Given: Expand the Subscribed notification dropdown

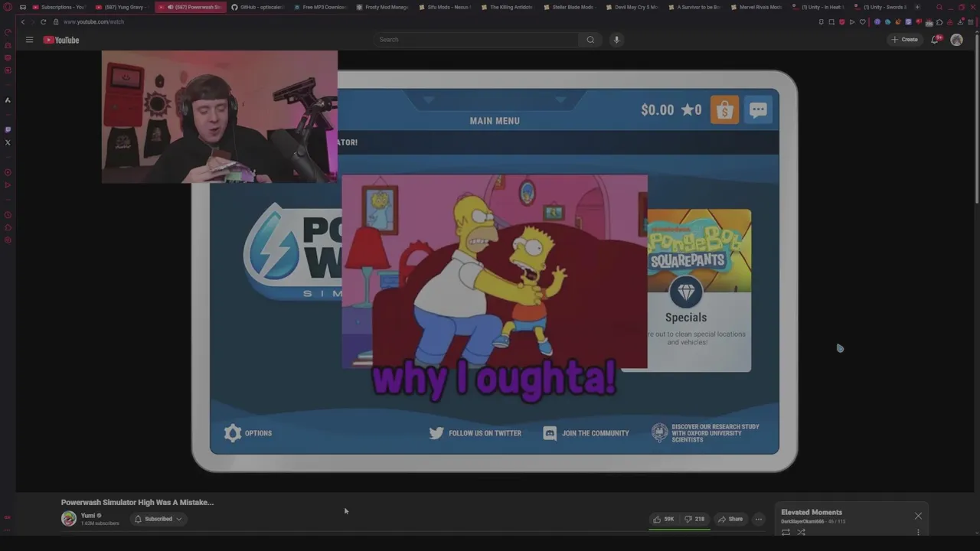Looking at the screenshot, I should pos(158,519).
